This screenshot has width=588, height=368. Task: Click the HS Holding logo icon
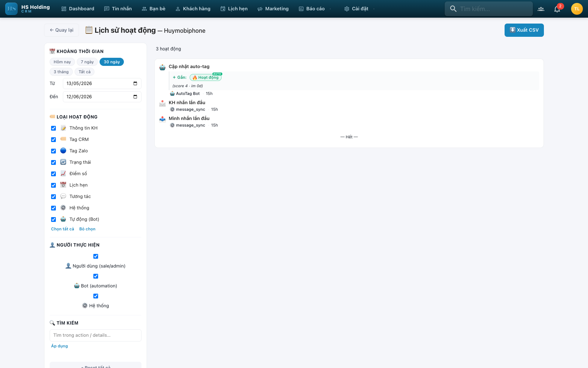pos(11,9)
